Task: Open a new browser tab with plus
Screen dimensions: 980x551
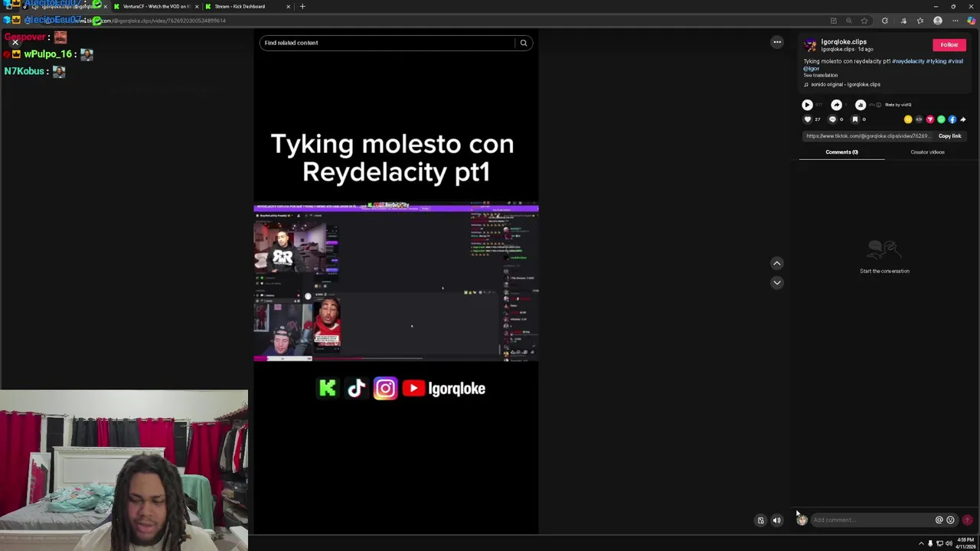Action: [x=302, y=6]
